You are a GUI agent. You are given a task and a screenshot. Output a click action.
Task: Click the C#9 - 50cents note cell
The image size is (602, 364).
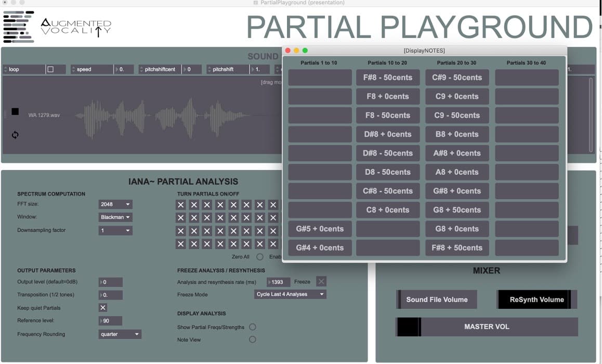pos(457,77)
